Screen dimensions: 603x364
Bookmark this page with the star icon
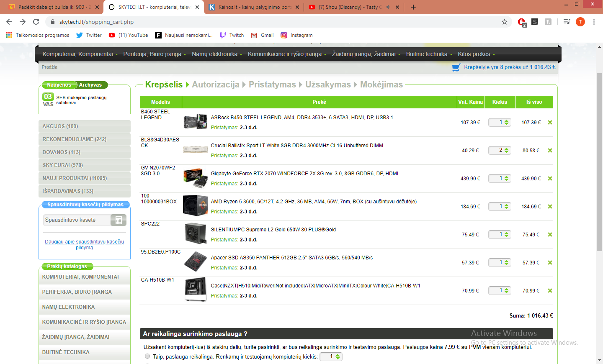(x=505, y=22)
